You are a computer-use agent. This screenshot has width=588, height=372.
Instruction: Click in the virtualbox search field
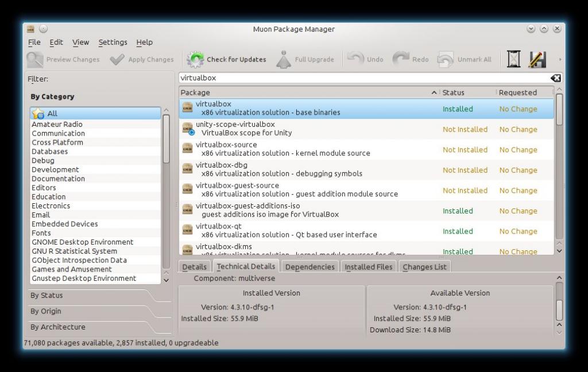(362, 78)
